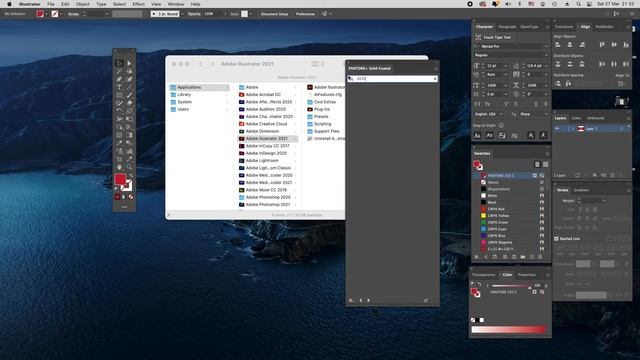Switch to the Artboards tab

pyautogui.click(x=596, y=118)
